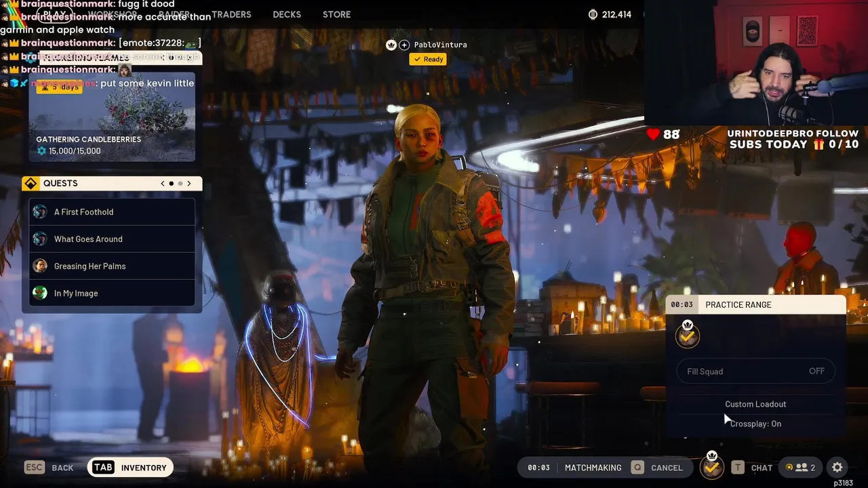Click the Practice Range header title
The width and height of the screenshot is (868, 488).
[x=738, y=305]
